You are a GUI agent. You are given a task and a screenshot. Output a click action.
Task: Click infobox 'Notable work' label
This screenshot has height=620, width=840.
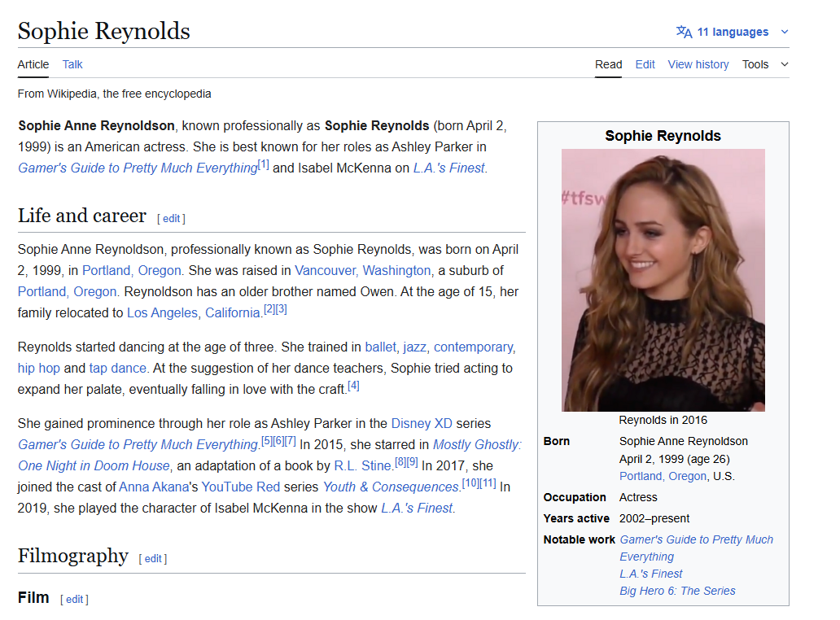coord(579,539)
